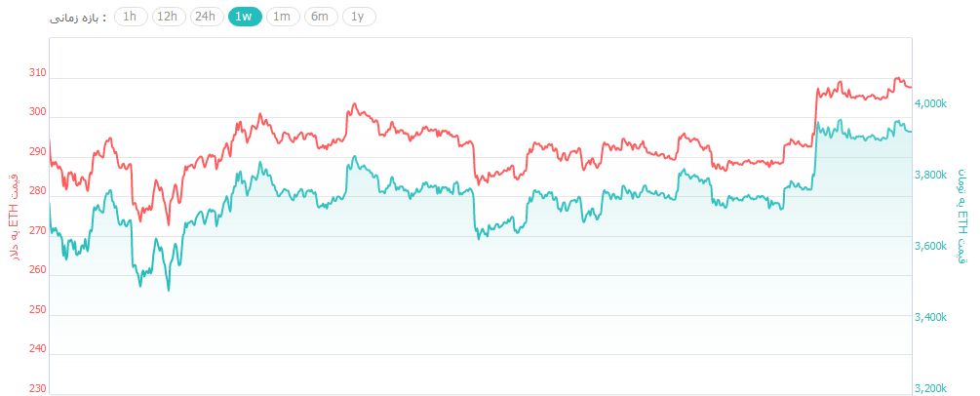This screenshot has width=980, height=396.
Task: Click the 4,000k toman axis label
Action: [x=935, y=103]
